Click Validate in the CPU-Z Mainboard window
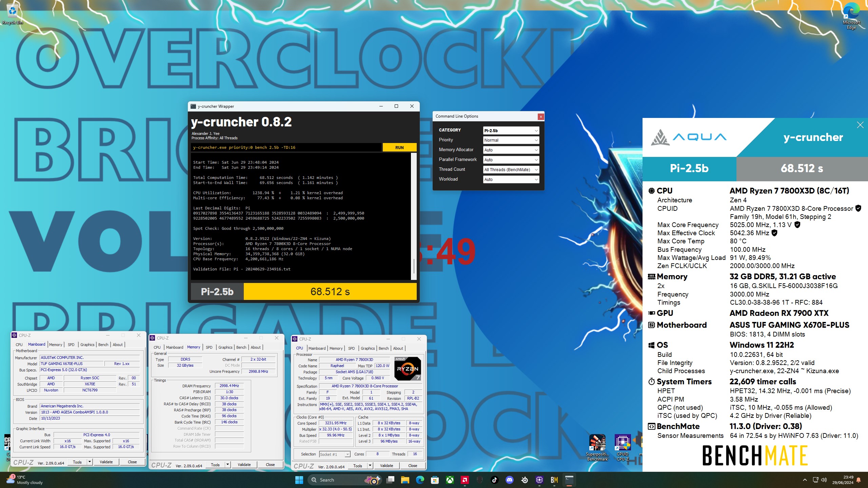 click(x=106, y=462)
